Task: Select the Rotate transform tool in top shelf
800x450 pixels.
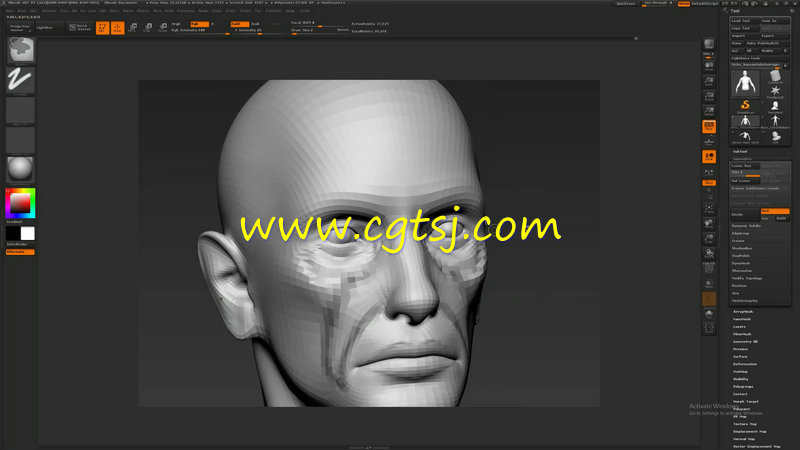Action: pyautogui.click(x=163, y=27)
